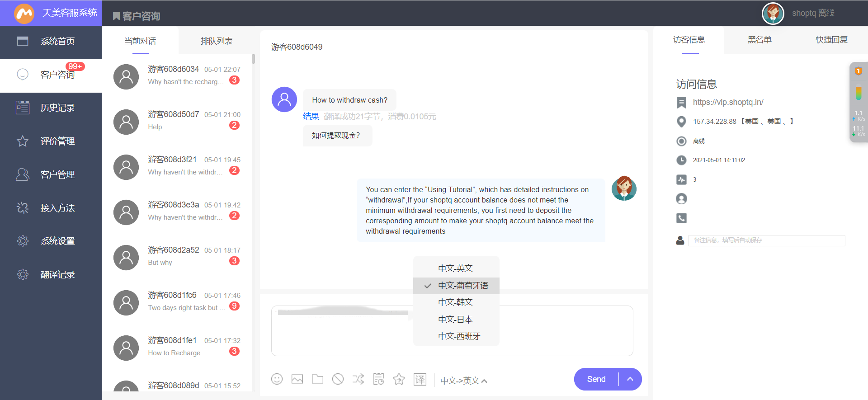Select 中文-葡萄牙语 checked option
Image resolution: width=868 pixels, height=400 pixels.
coord(462,286)
